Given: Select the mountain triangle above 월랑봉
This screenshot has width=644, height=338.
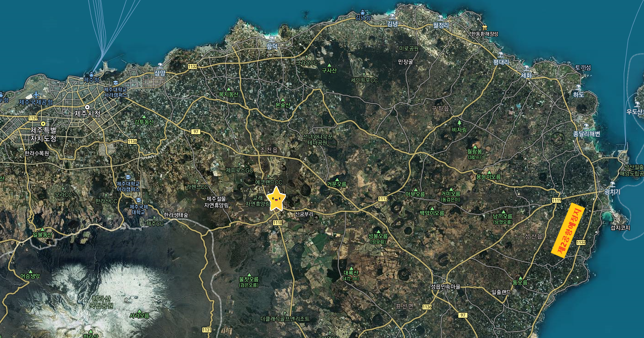Looking at the screenshot, I should click(x=474, y=146).
